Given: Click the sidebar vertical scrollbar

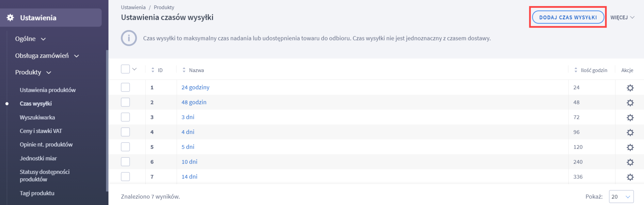Looking at the screenshot, I should click(x=107, y=119).
